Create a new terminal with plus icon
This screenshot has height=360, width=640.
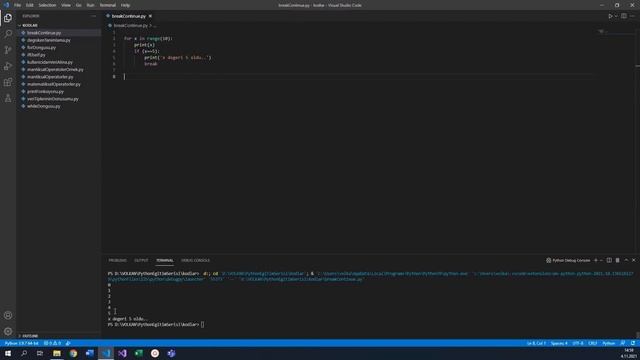click(596, 260)
